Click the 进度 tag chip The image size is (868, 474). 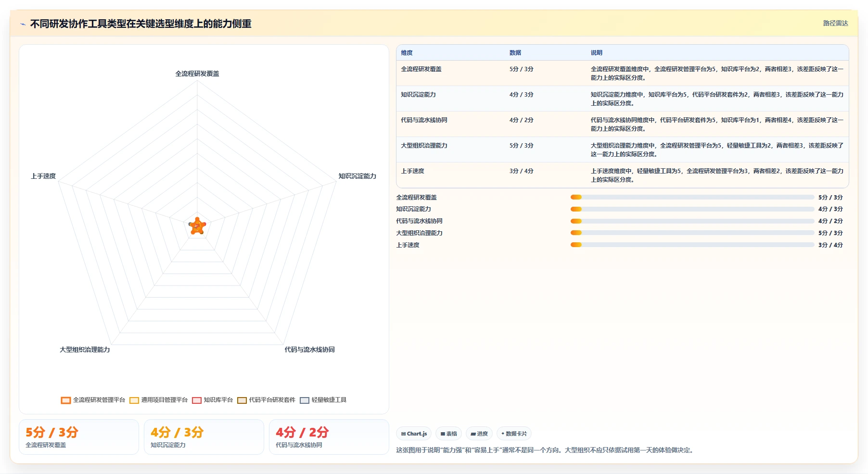pos(479,434)
